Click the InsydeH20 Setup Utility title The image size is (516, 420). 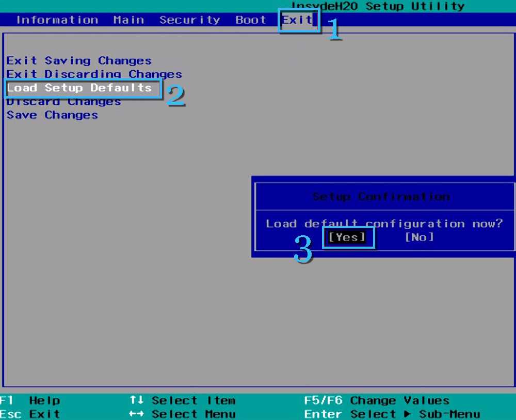[378, 6]
